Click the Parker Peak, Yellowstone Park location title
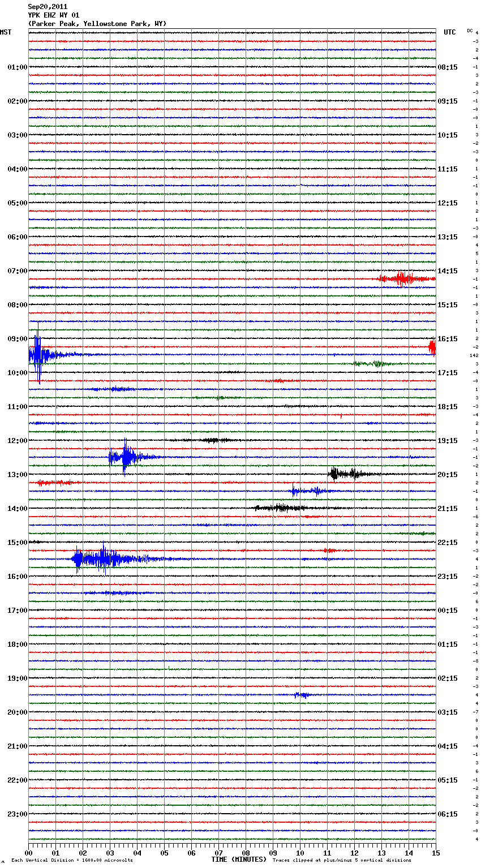Viewport: 481px width, 868px height. (x=97, y=24)
